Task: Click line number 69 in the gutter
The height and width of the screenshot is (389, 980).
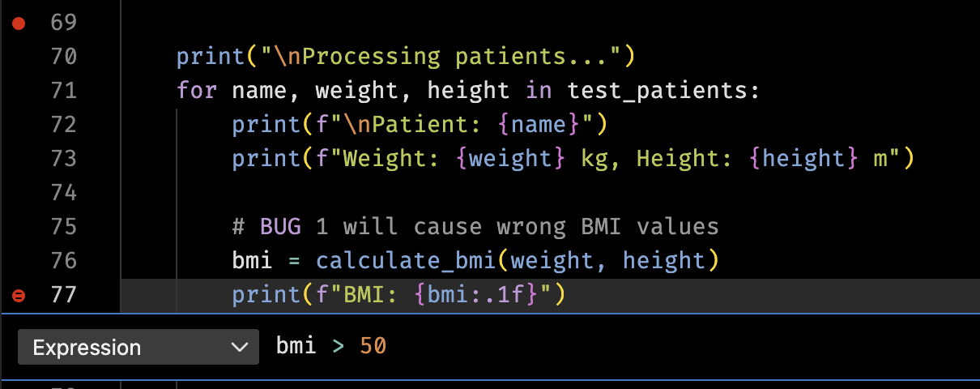Action: pos(63,22)
